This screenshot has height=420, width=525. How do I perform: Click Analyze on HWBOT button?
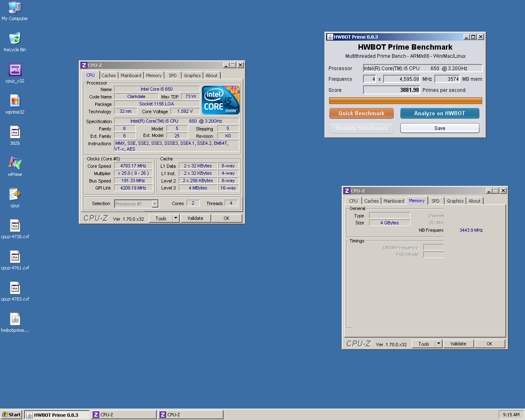pyautogui.click(x=440, y=113)
